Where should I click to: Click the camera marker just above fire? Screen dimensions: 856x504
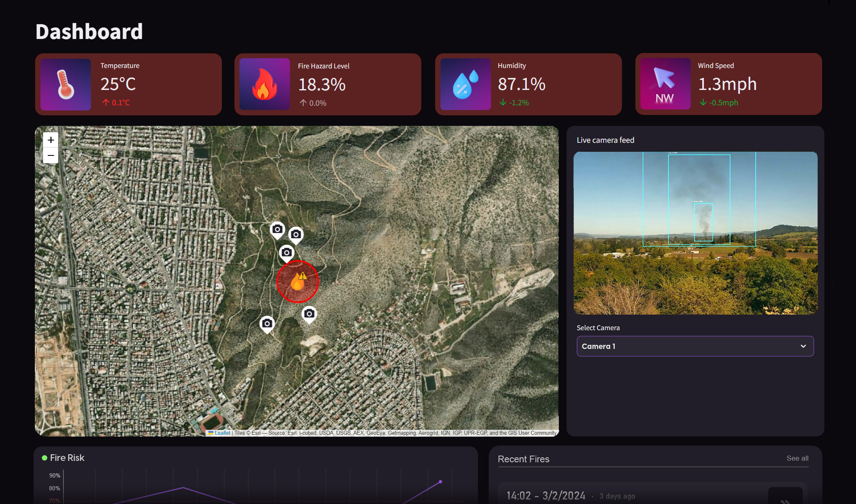(286, 253)
